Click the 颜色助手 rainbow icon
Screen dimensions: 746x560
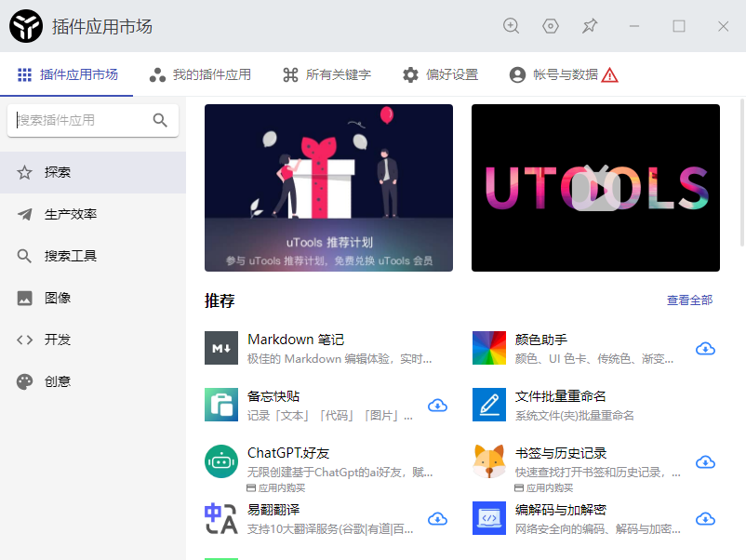[489, 348]
